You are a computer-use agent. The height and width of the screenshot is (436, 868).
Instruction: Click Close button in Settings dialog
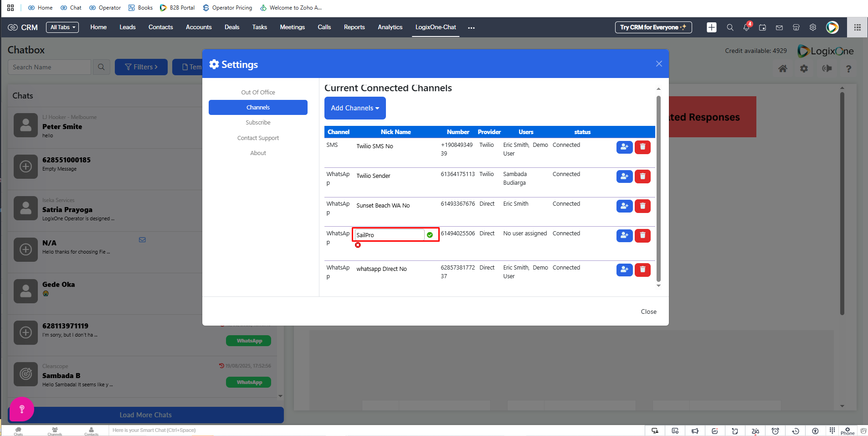648,311
